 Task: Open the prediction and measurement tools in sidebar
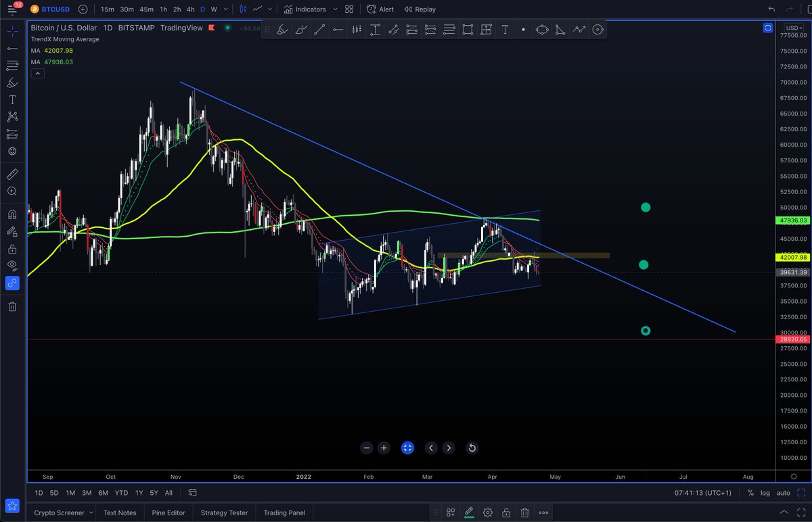(x=12, y=134)
